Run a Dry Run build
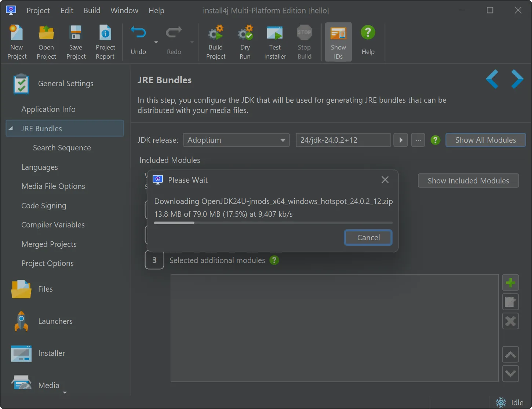Screen dimensions: 532x409 245,42
